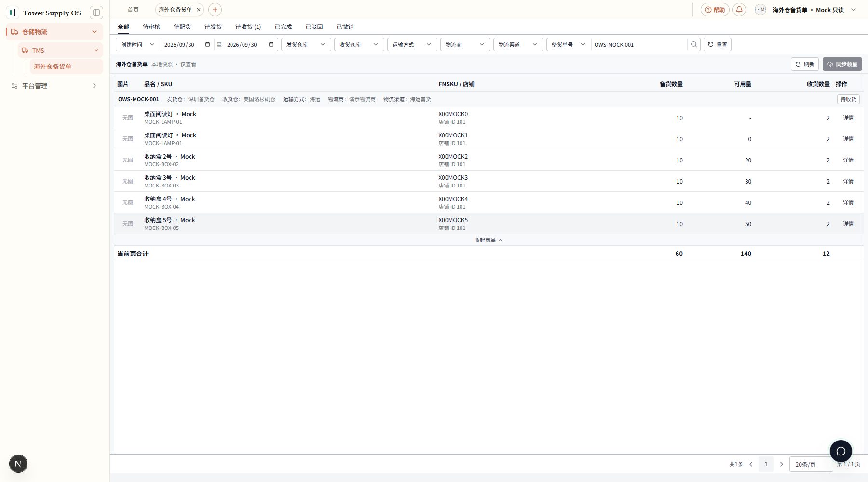Switch to the 待配货 tab
Viewport: 868px width, 482px height.
pos(182,27)
